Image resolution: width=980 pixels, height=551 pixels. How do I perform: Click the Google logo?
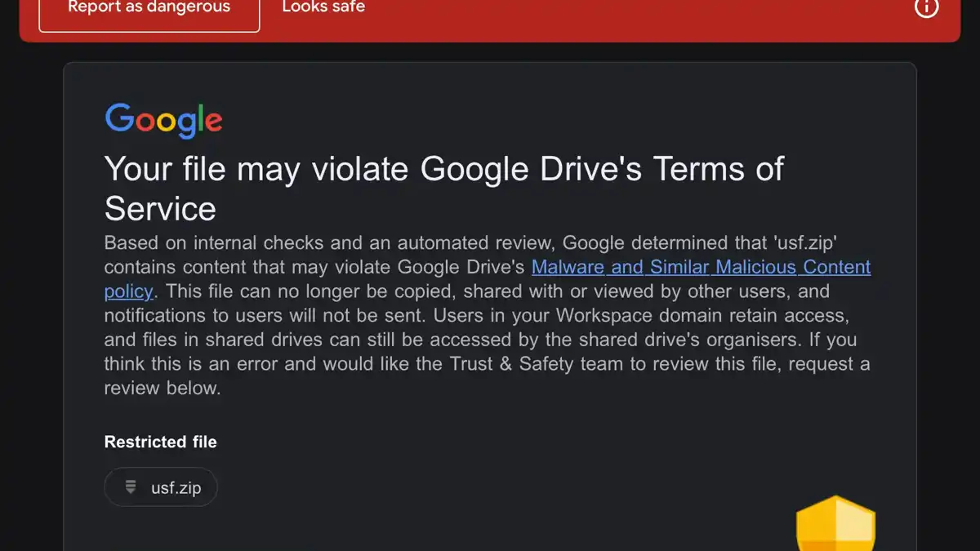pyautogui.click(x=163, y=121)
